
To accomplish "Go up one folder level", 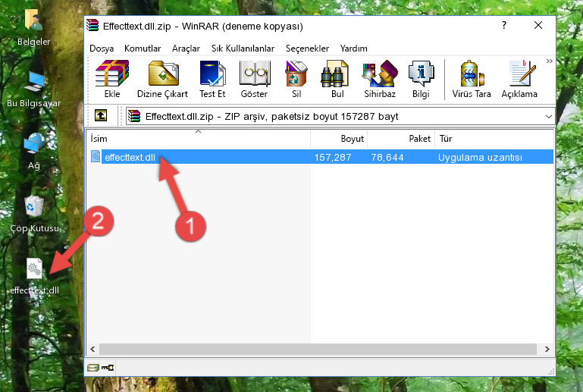I will point(101,116).
